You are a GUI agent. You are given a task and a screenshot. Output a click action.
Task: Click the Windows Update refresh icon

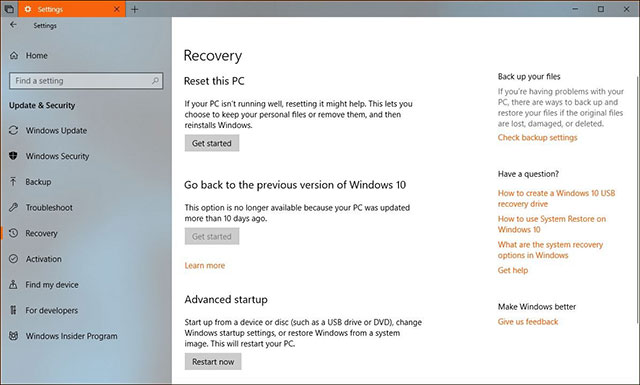pos(13,130)
